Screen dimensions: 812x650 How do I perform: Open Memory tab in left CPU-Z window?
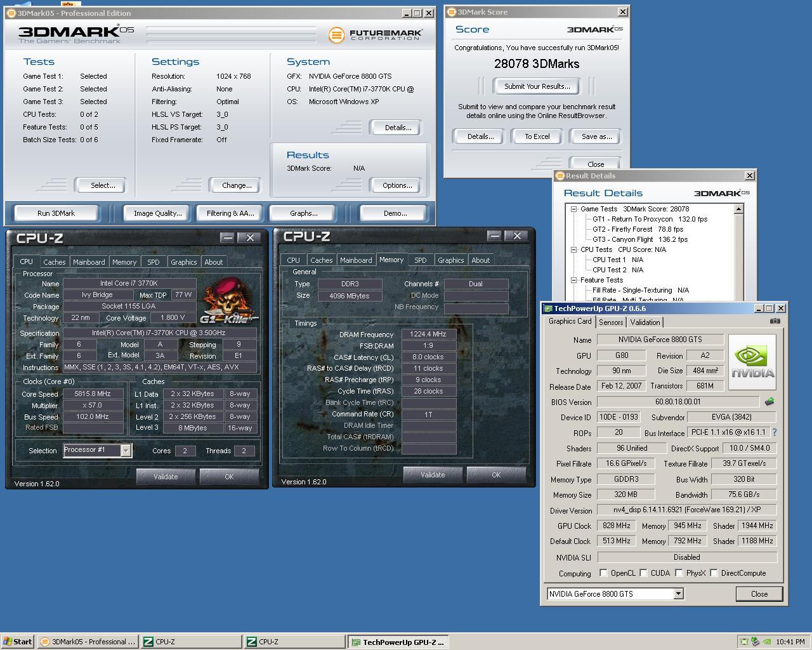pos(124,262)
